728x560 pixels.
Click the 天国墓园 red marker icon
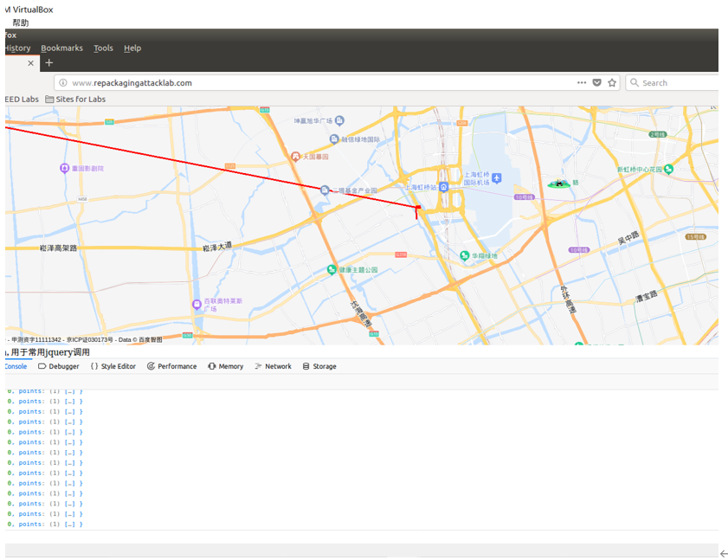295,157
